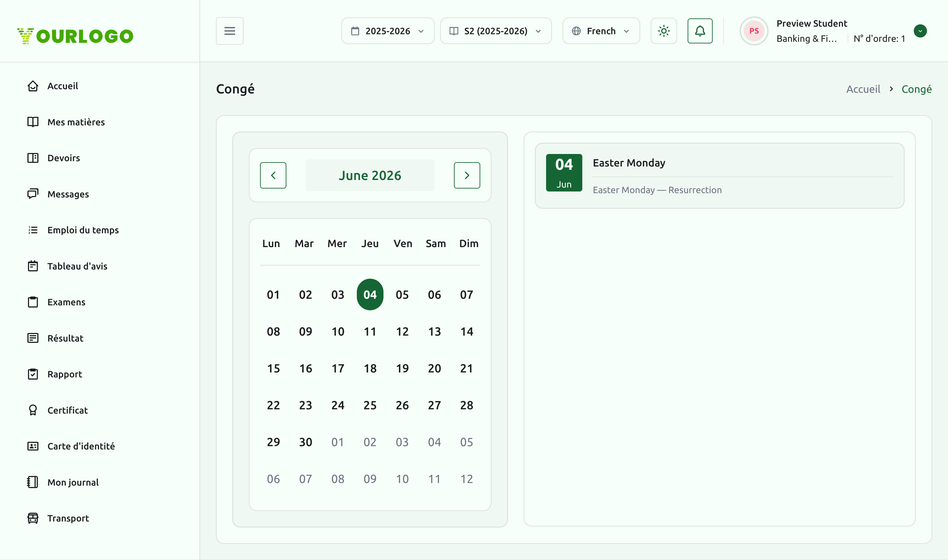Screen dimensions: 948x560
Task: Click the Easter Monday holiday card
Action: pyautogui.click(x=719, y=175)
